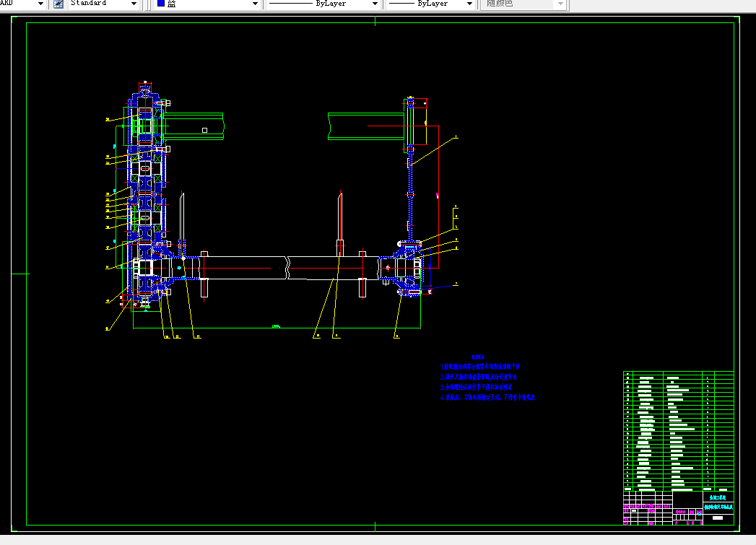Click the parts list table above the title block
Screen dimensions: 756x545
(x=678, y=430)
